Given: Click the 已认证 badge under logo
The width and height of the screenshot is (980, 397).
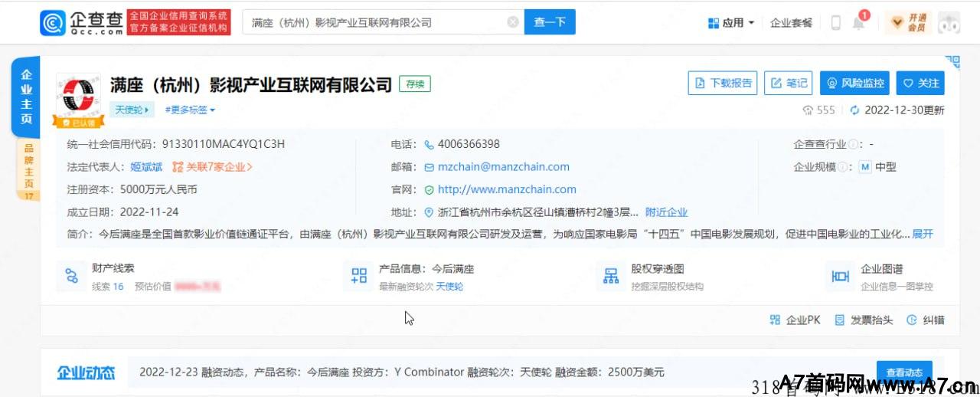Looking at the screenshot, I should tap(78, 122).
